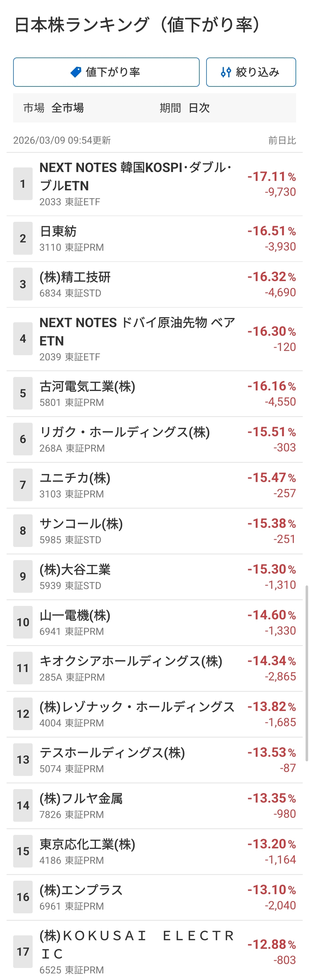The height and width of the screenshot is (980, 309).
Task: Click the price tag icon in sort button
Action: click(76, 72)
